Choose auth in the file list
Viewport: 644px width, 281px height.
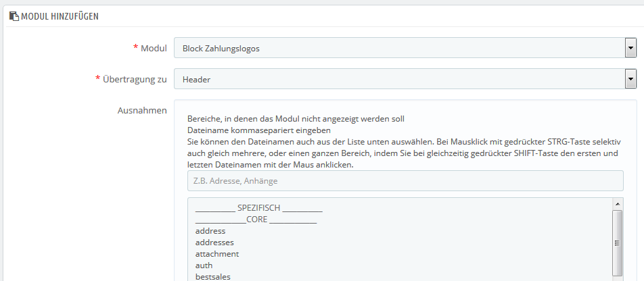(x=204, y=265)
